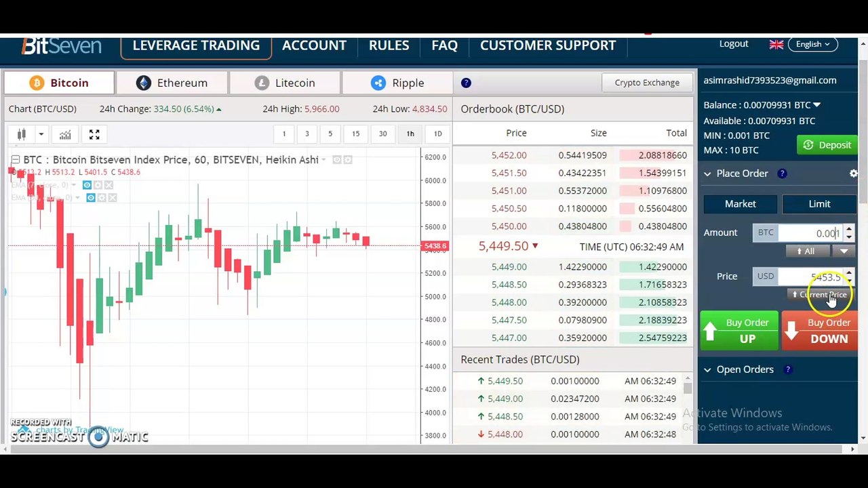This screenshot has height=488, width=868.
Task: Click the Place Order help icon
Action: coord(782,174)
